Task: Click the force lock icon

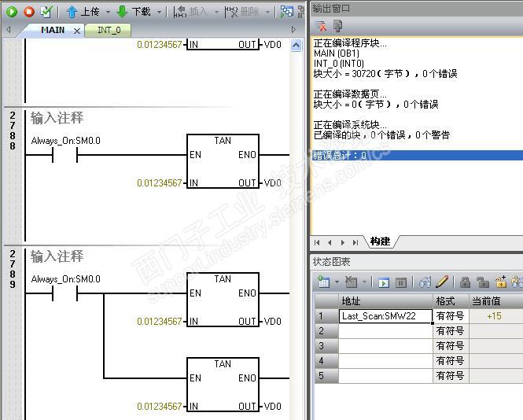Action: (465, 282)
